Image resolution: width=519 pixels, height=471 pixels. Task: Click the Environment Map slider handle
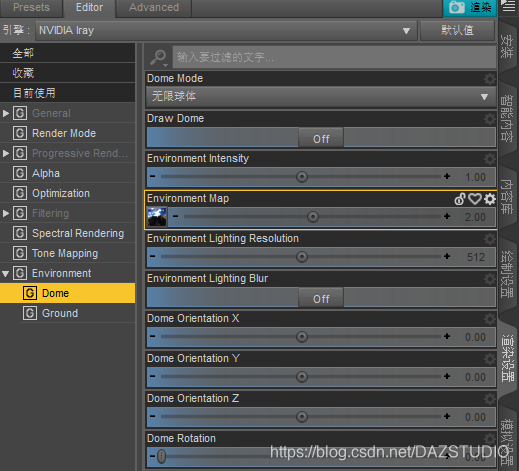(313, 217)
